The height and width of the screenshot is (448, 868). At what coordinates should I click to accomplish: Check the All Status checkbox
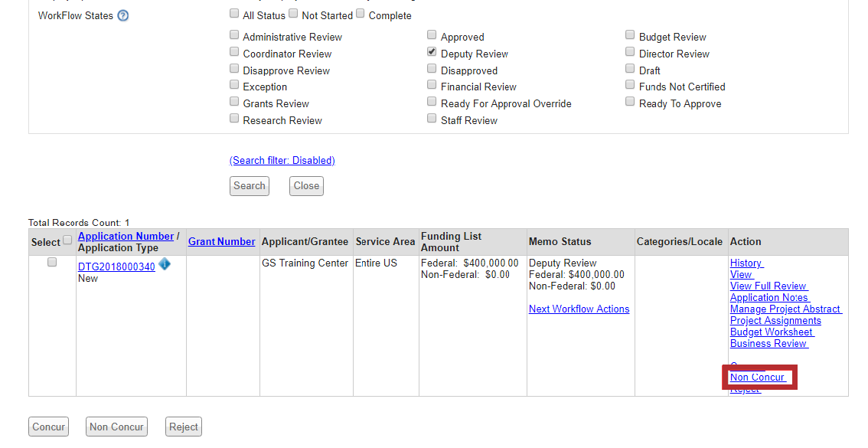click(234, 14)
